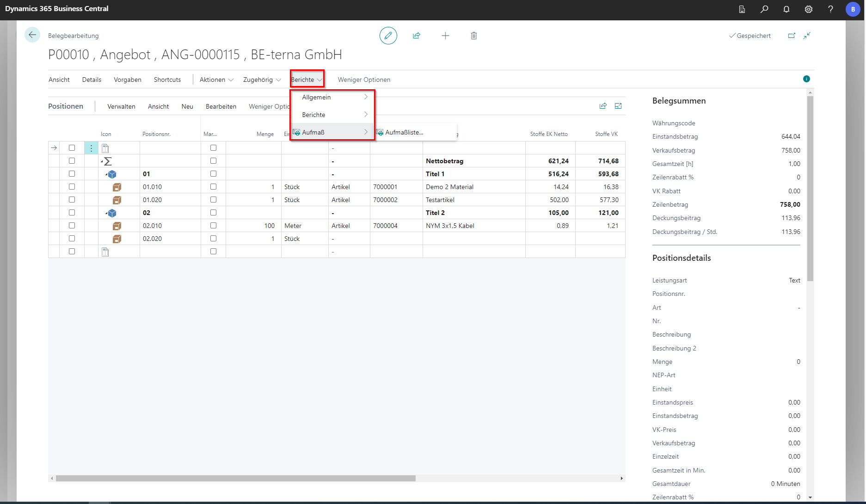This screenshot has width=866, height=504.
Task: Expand the Aktionen dropdown menu
Action: pyautogui.click(x=216, y=80)
